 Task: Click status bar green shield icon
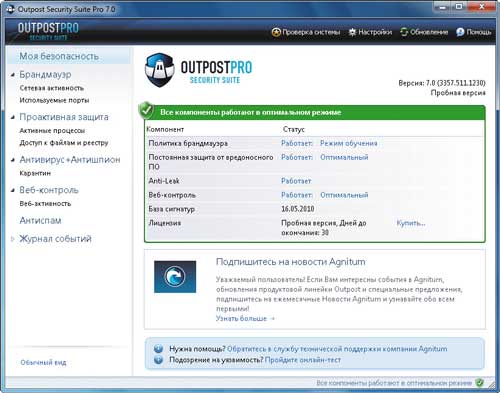pos(479,383)
